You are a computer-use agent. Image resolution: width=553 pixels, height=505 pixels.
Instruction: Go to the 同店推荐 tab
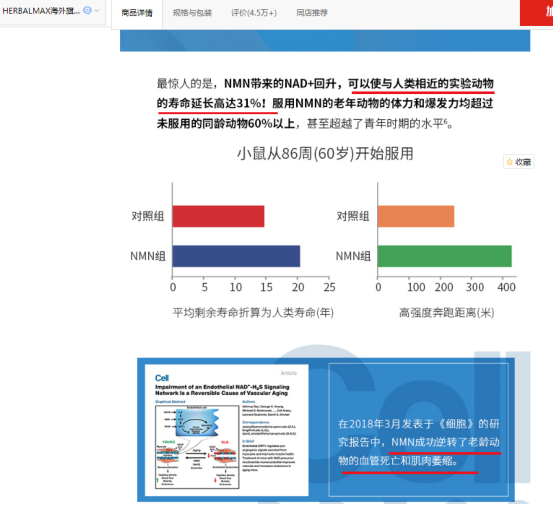(x=312, y=13)
